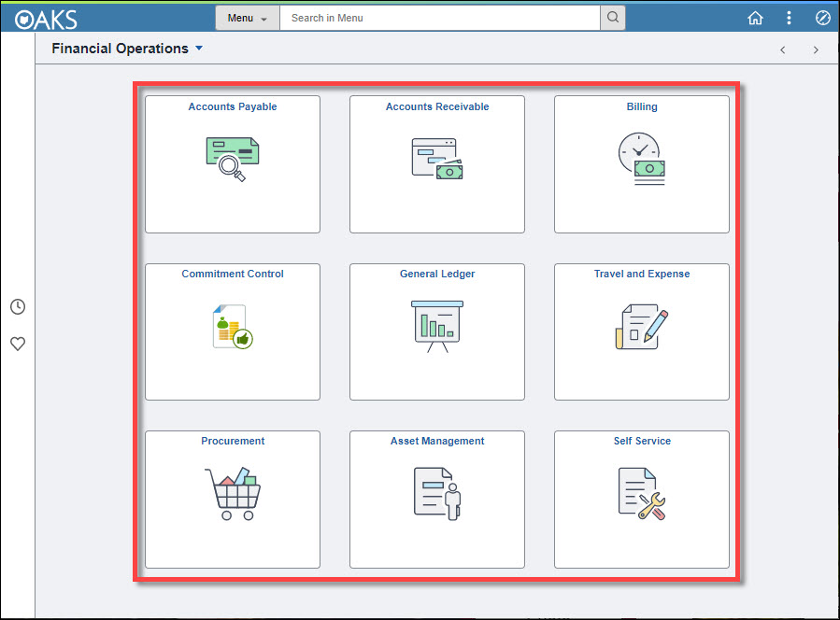Click into Search in Menu field
Screen dimensions: 840x620
[x=440, y=18]
